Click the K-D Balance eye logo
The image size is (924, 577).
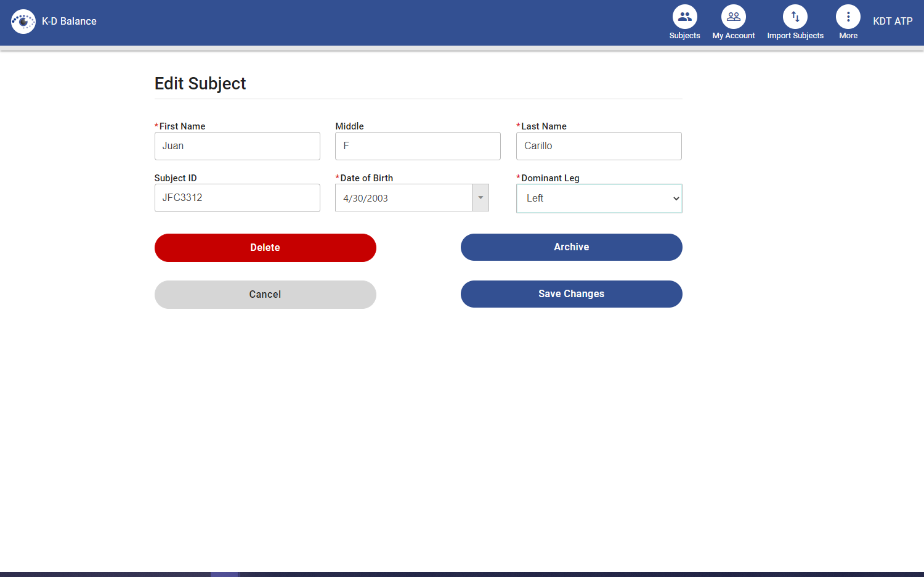click(23, 21)
